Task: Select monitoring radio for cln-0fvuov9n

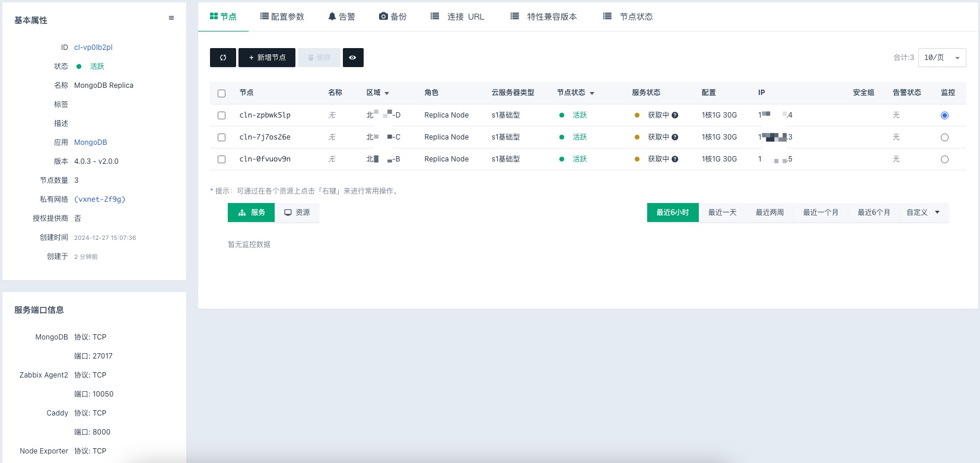Action: tap(944, 159)
